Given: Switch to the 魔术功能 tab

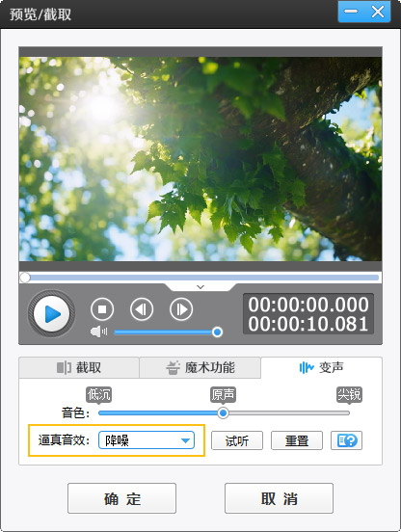Looking at the screenshot, I should 200,367.
